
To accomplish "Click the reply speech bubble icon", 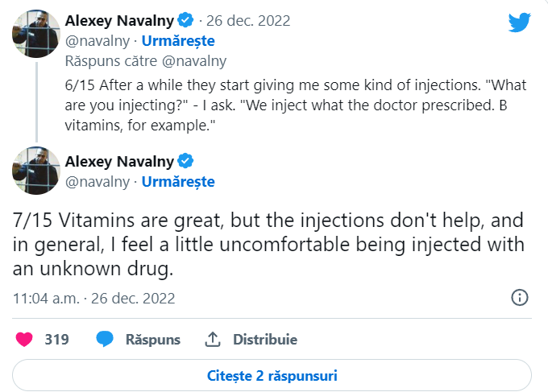I will click(104, 339).
